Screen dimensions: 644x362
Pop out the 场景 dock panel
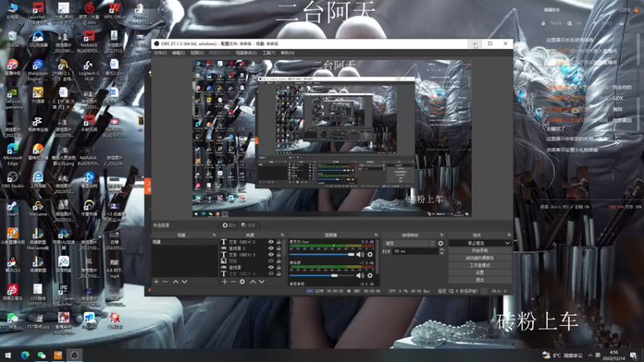tap(214, 235)
